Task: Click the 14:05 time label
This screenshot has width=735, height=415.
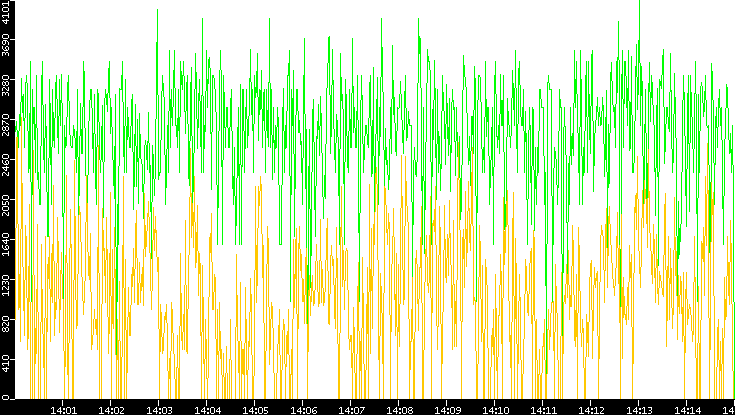Action: (x=255, y=409)
